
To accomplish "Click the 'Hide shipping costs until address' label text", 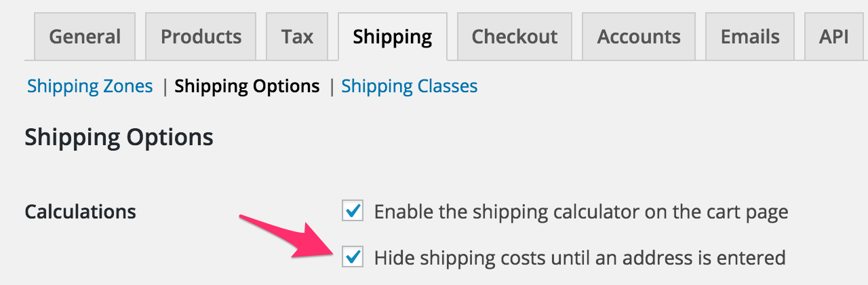I will coord(579,258).
